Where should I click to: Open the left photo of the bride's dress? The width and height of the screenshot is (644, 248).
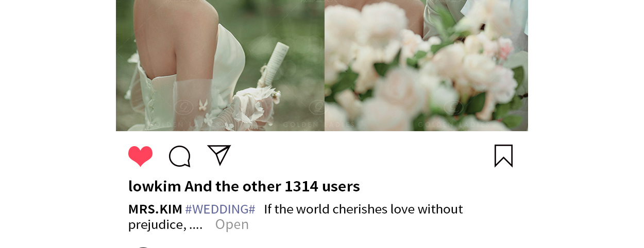coord(220,65)
